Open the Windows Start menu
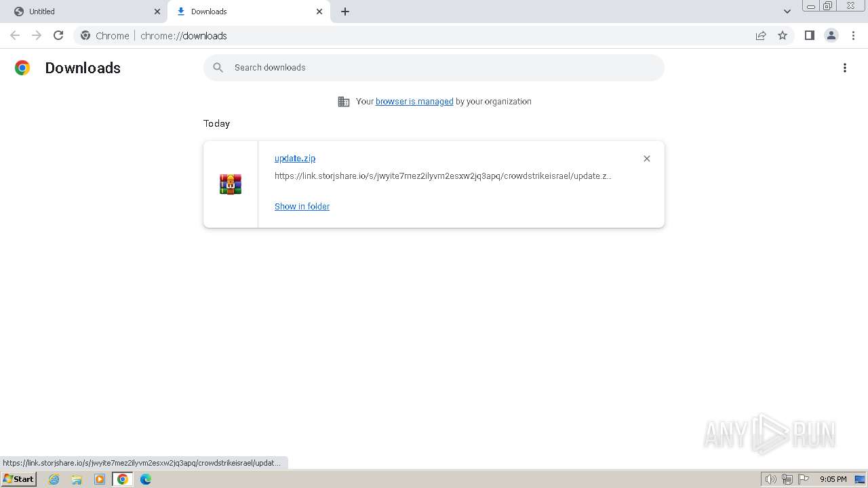The width and height of the screenshot is (868, 488). coord(19,479)
